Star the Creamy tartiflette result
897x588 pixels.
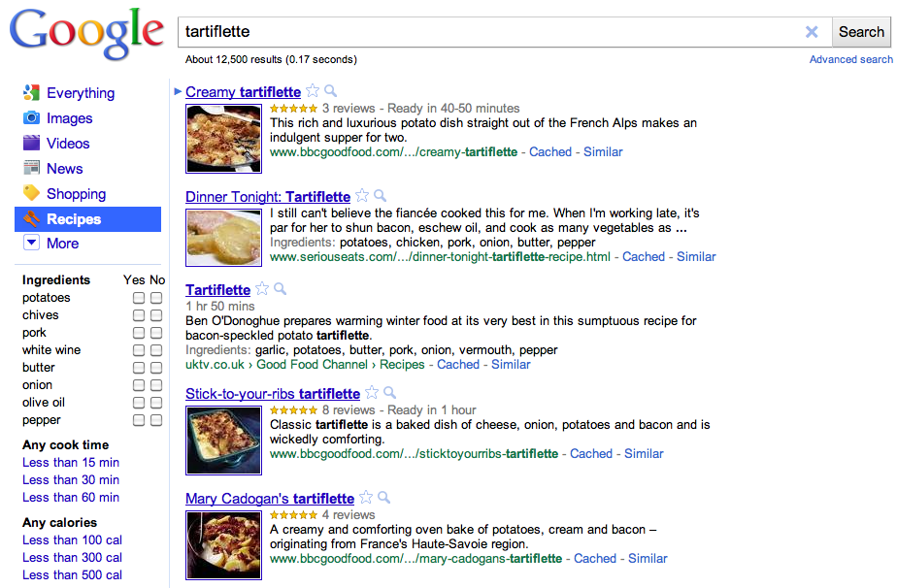point(313,91)
